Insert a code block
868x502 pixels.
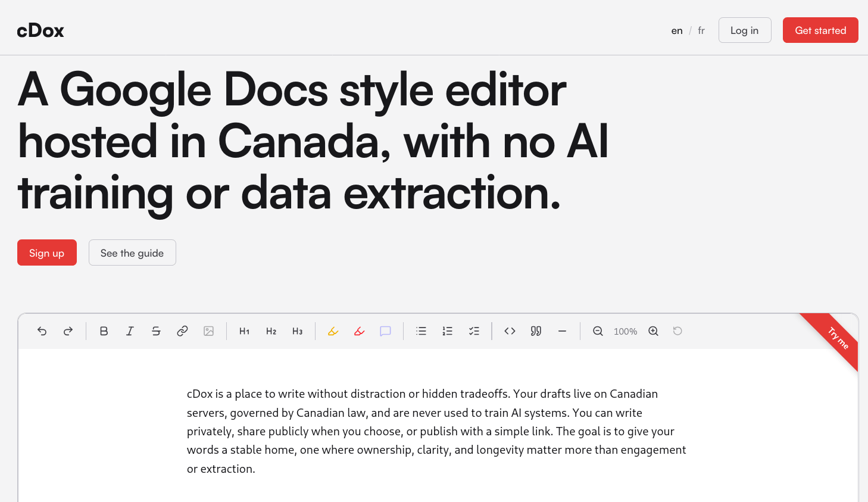point(510,331)
